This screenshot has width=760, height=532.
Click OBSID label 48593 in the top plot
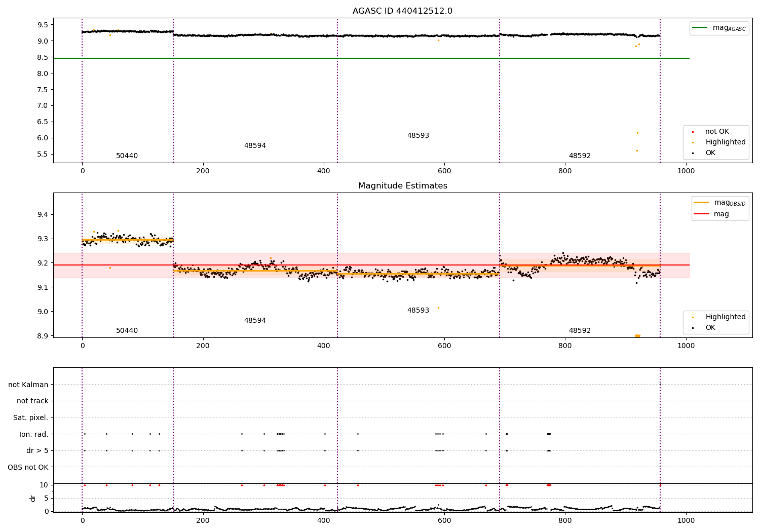pyautogui.click(x=418, y=136)
